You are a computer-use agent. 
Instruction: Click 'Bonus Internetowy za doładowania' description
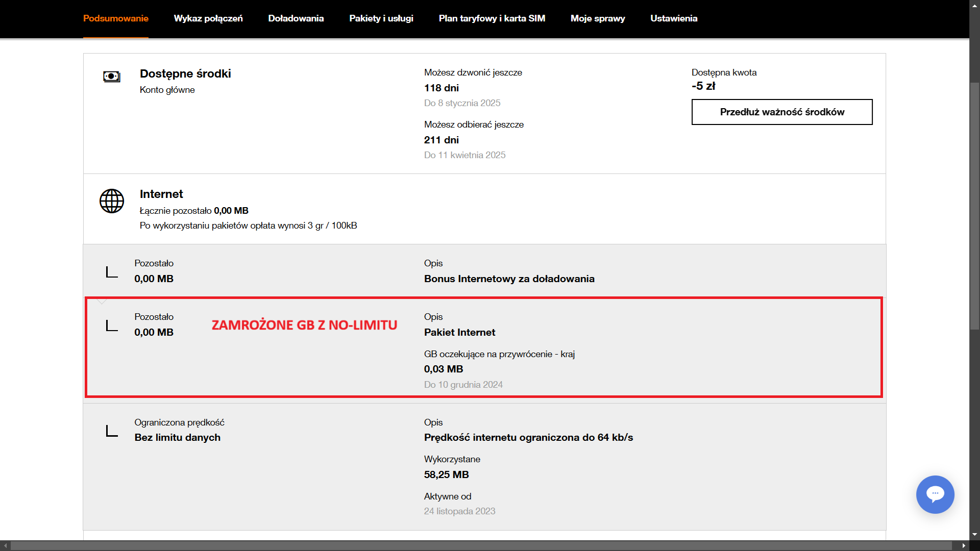click(x=509, y=279)
